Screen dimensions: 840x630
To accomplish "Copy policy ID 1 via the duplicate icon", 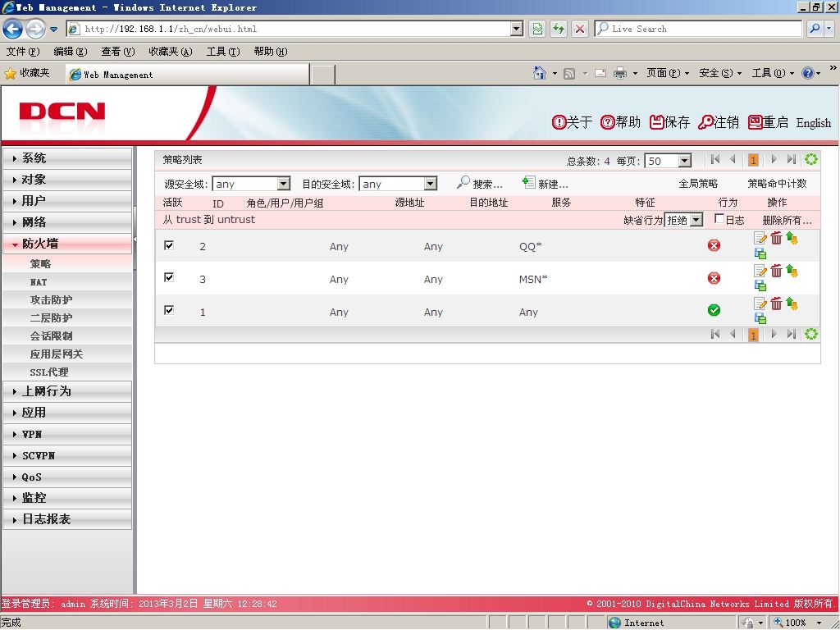I will coord(760,318).
